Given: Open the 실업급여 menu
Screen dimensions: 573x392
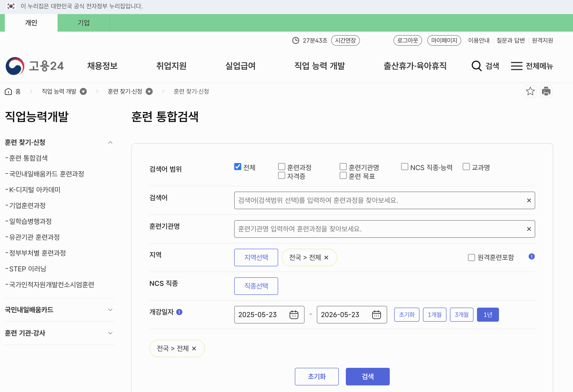Looking at the screenshot, I should click(x=240, y=66).
